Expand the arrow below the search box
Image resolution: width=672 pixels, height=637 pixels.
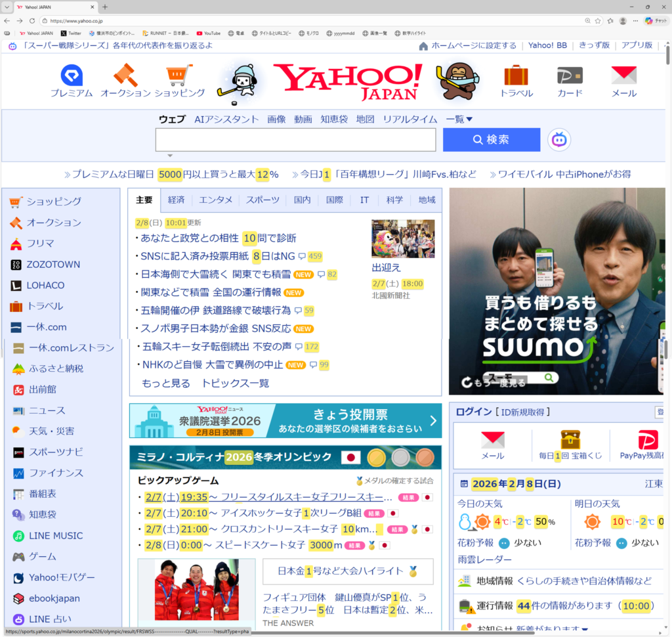(170, 156)
